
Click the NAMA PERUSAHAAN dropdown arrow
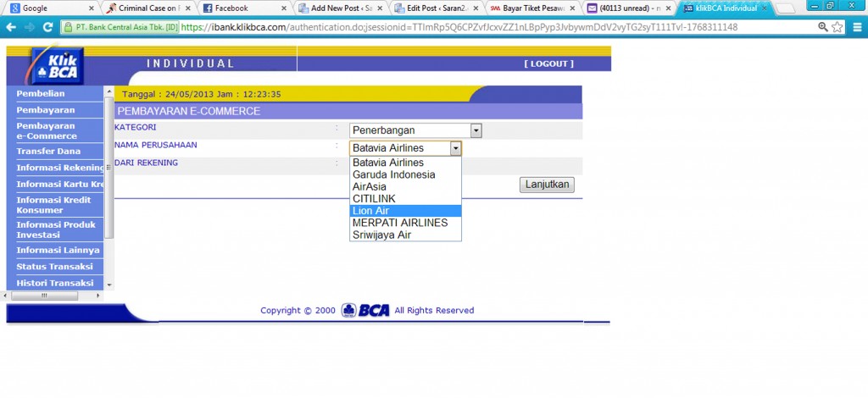coord(455,148)
